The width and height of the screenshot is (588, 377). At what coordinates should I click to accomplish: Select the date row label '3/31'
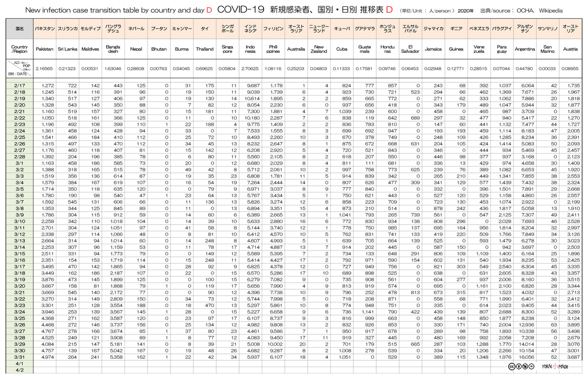click(x=20, y=356)
